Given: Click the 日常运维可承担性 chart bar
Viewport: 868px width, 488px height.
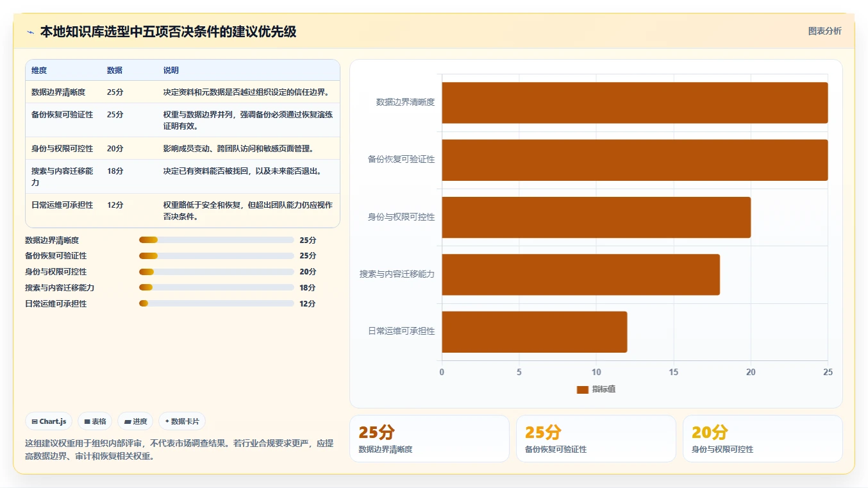Looking at the screenshot, I should (534, 332).
